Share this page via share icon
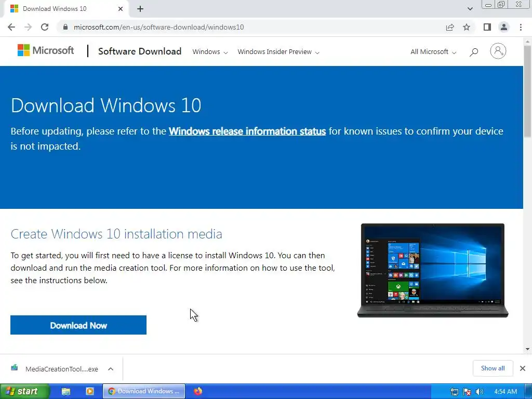Screen dimensions: 532x399 click(x=450, y=27)
